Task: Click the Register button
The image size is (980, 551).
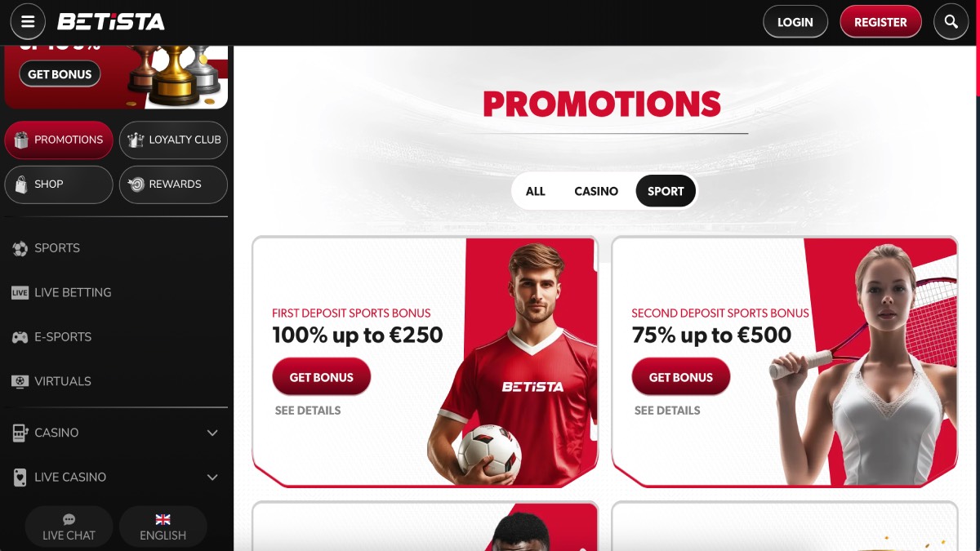Action: (880, 22)
